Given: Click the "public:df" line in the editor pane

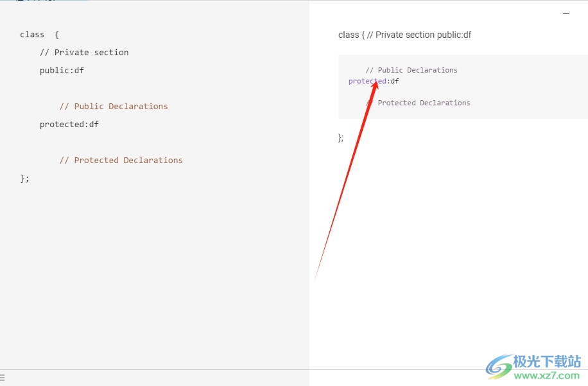Looking at the screenshot, I should tap(62, 71).
